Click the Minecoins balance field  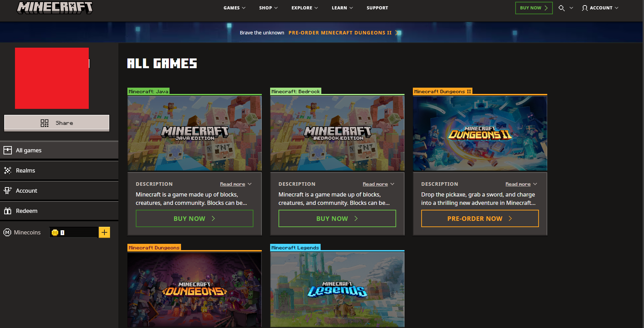coord(73,232)
